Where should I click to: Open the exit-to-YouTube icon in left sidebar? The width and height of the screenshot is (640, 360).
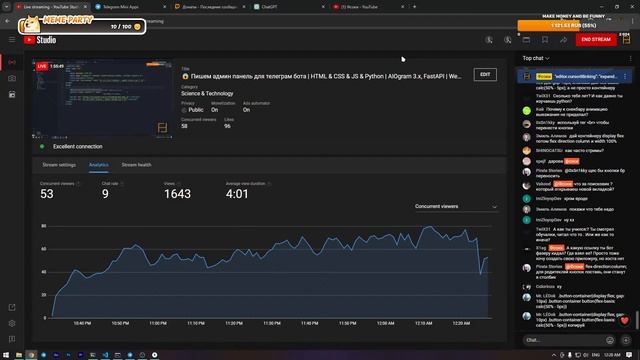coord(12,307)
